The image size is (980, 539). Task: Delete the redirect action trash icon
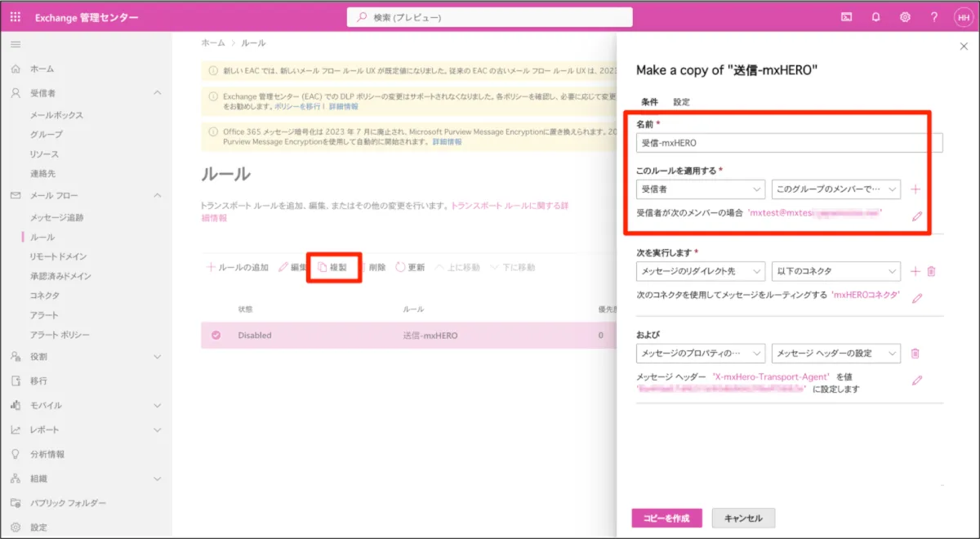click(931, 271)
